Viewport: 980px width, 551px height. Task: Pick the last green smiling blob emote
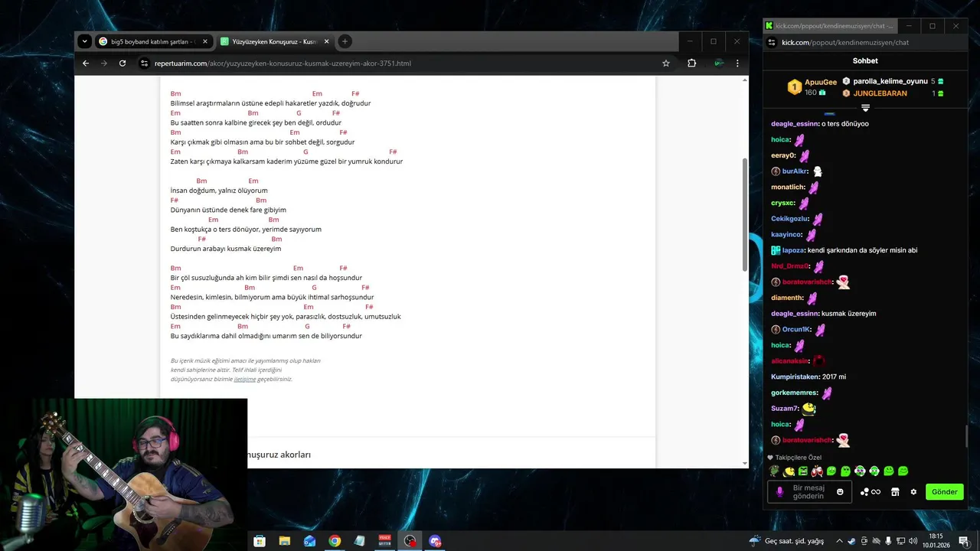903,471
